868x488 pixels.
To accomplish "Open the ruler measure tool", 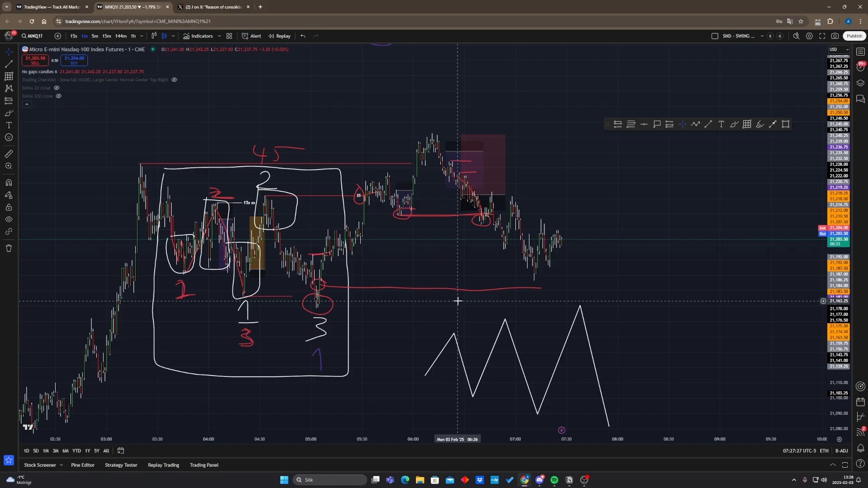I will click(x=9, y=154).
